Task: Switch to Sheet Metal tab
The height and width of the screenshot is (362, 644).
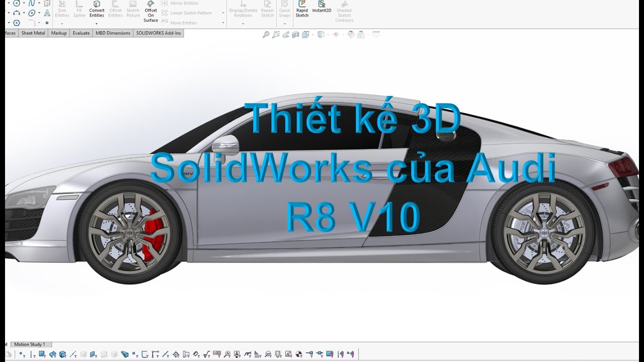Action: click(x=33, y=33)
